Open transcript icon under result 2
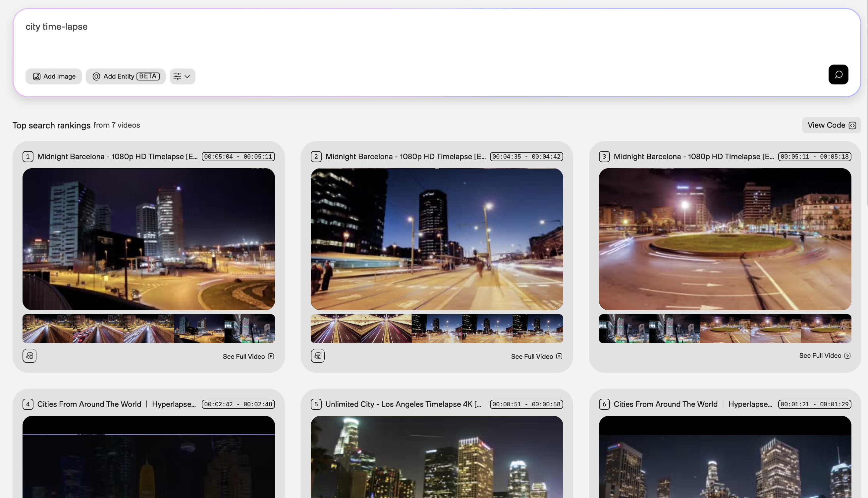The image size is (868, 498). [x=317, y=356]
